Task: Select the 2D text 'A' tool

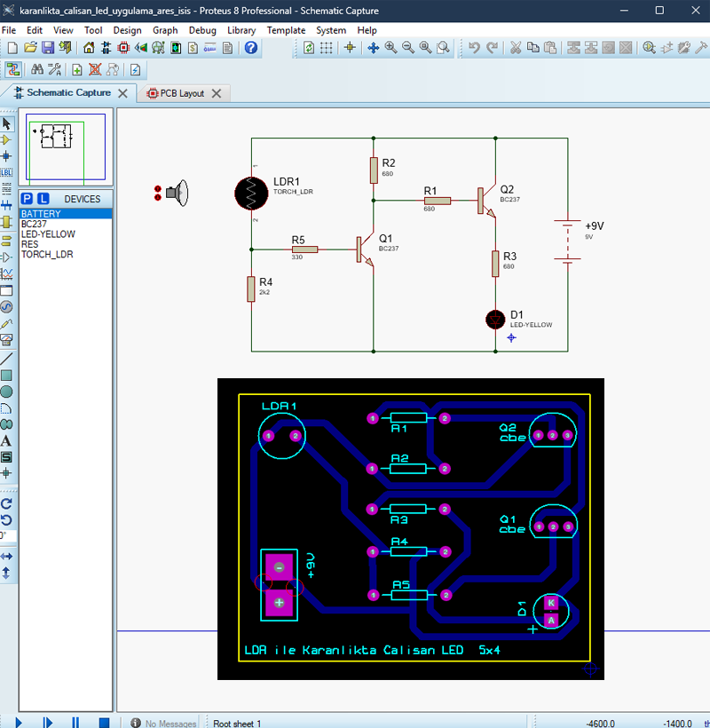Action: (6, 441)
